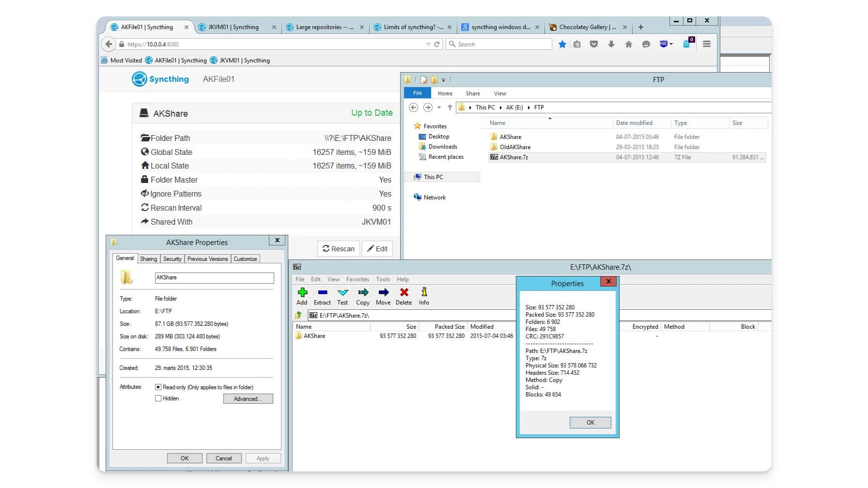Click OK in AKShare Properties

[x=185, y=458]
